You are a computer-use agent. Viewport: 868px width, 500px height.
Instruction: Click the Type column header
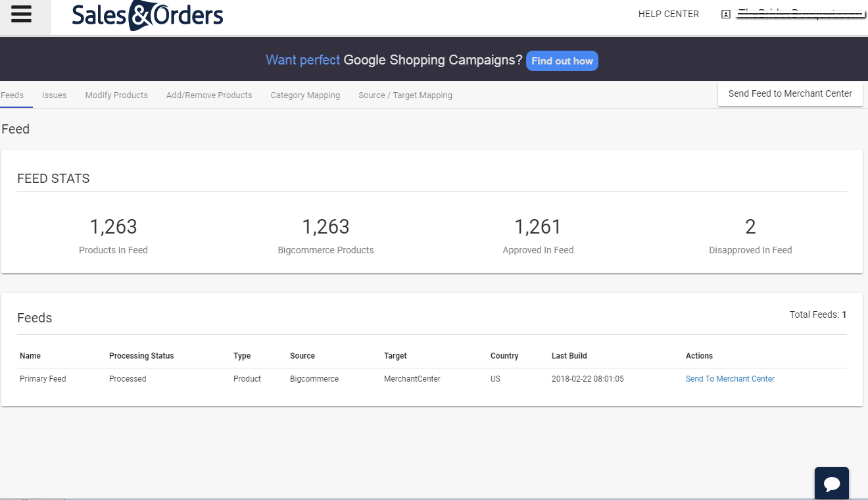click(x=242, y=356)
